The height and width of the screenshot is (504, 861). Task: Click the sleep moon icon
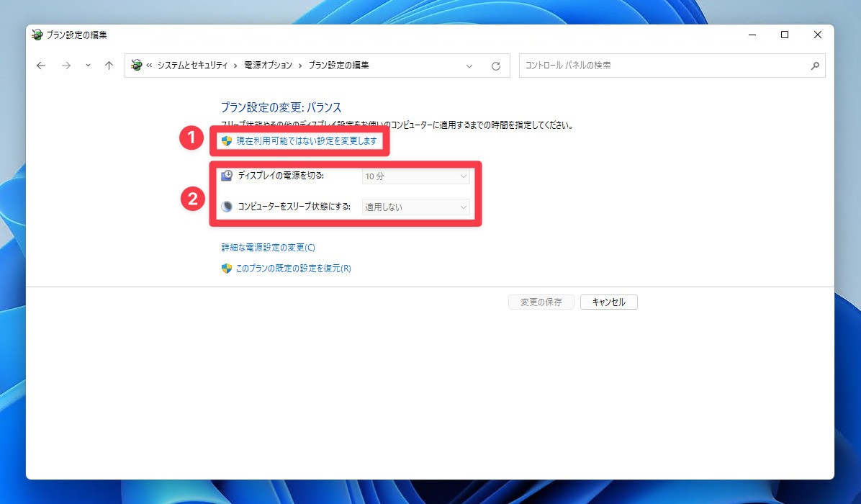pyautogui.click(x=227, y=207)
